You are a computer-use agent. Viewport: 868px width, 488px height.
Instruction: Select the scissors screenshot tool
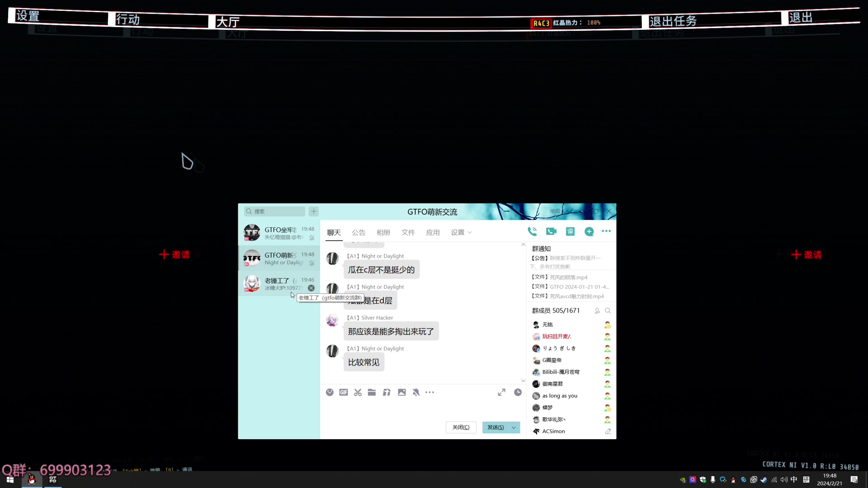coord(358,392)
